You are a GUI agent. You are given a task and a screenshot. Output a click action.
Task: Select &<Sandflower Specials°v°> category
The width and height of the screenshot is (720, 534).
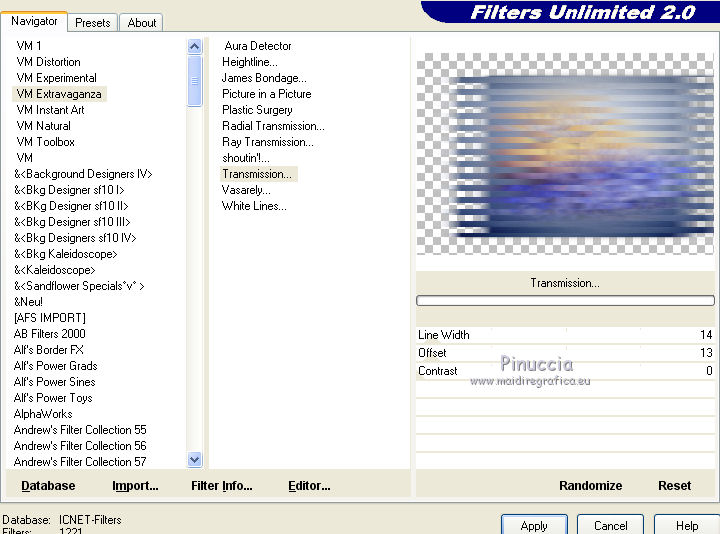(79, 286)
